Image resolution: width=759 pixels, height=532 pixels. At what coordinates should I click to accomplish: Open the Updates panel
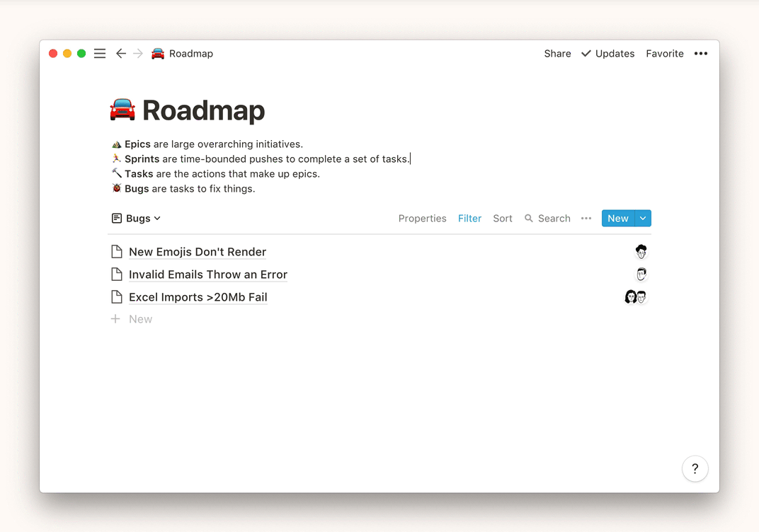[x=607, y=54]
